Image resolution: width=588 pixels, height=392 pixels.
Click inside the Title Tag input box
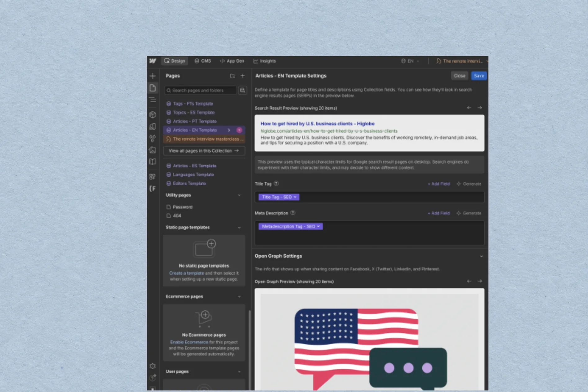369,197
